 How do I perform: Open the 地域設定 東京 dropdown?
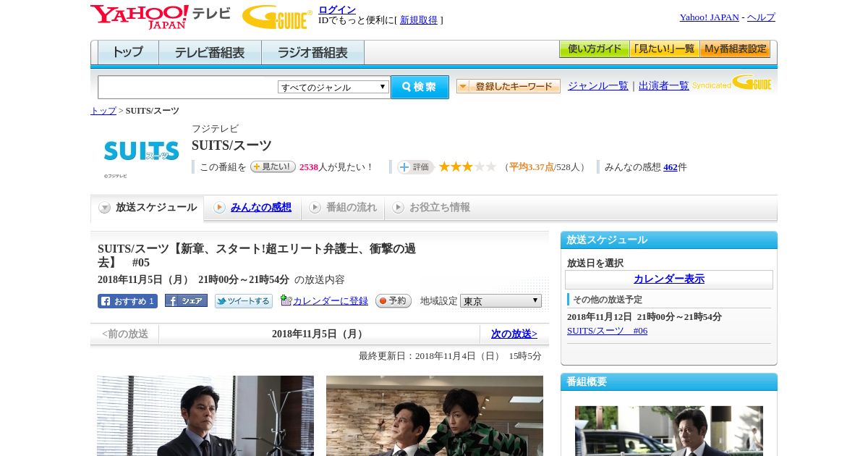[x=501, y=300]
